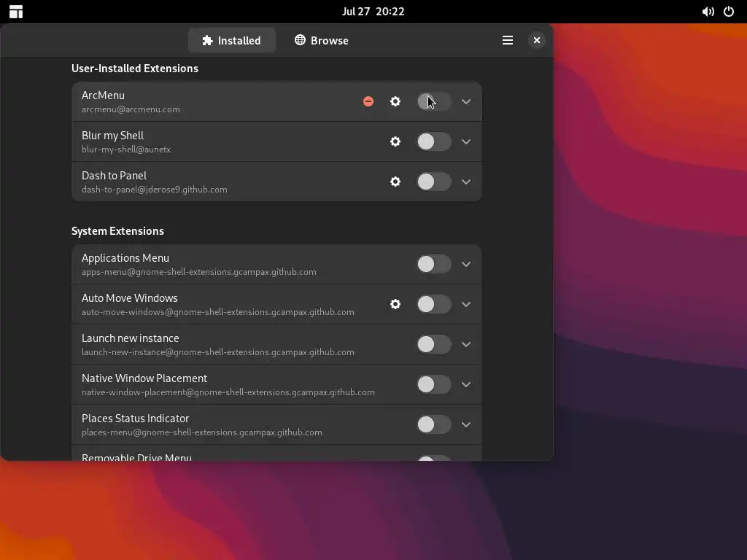Switch to the Installed tab
The width and height of the screenshot is (747, 560).
[231, 41]
